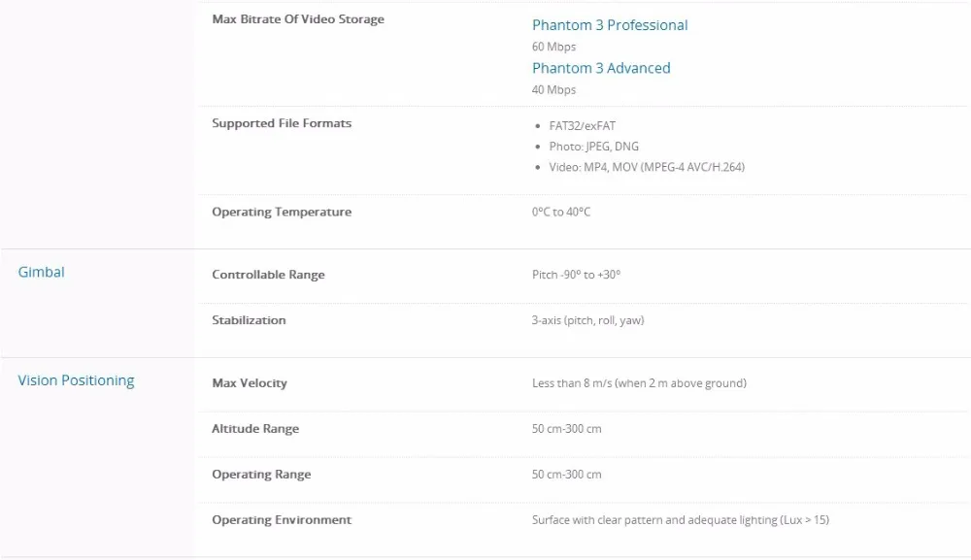The height and width of the screenshot is (560, 971).
Task: Click the Phantom 3 Professional heading
Action: point(610,25)
